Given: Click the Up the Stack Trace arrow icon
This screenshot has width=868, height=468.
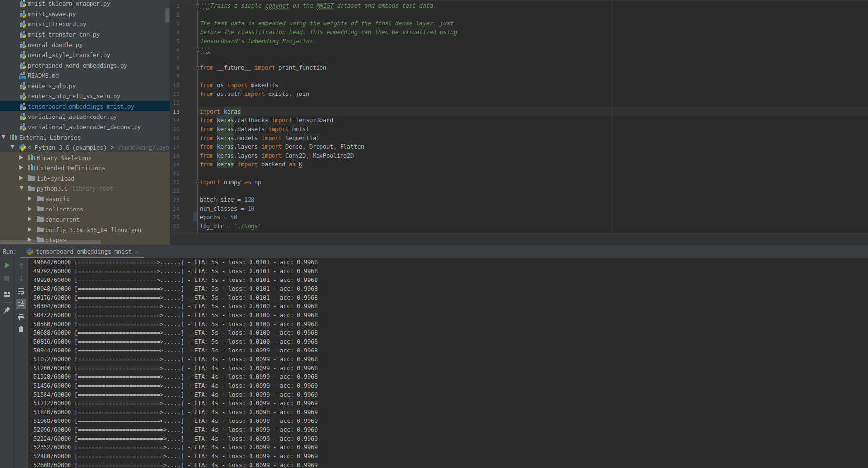Looking at the screenshot, I should 21,265.
